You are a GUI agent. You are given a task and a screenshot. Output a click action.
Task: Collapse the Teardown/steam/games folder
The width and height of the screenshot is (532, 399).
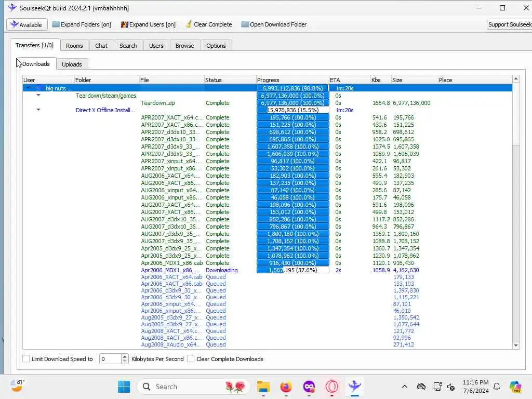(38, 96)
